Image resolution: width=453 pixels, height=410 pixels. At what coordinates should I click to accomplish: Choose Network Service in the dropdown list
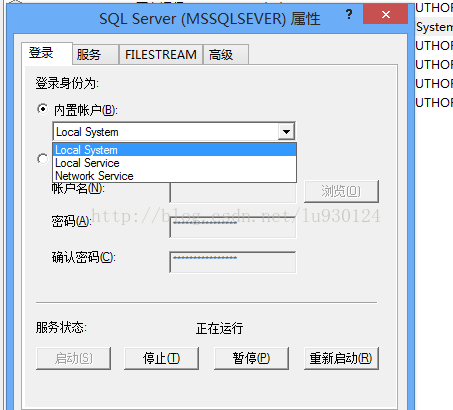[x=174, y=176]
